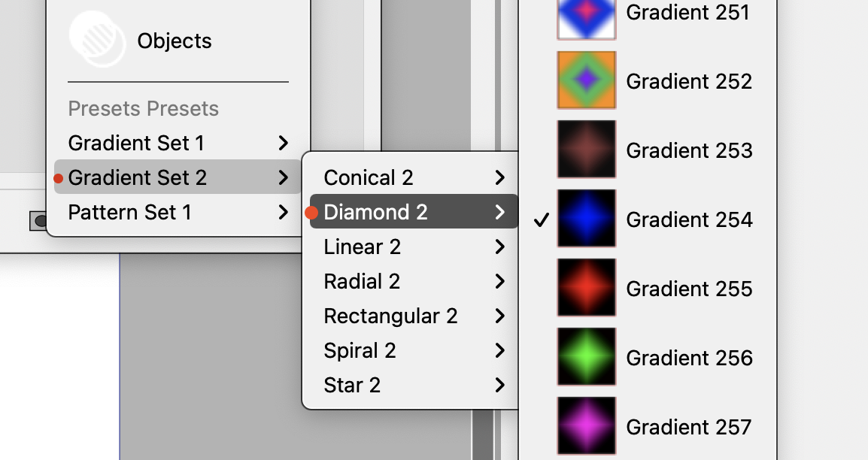Open the Conical 2 submenu chevron
868x460 pixels.
(500, 177)
